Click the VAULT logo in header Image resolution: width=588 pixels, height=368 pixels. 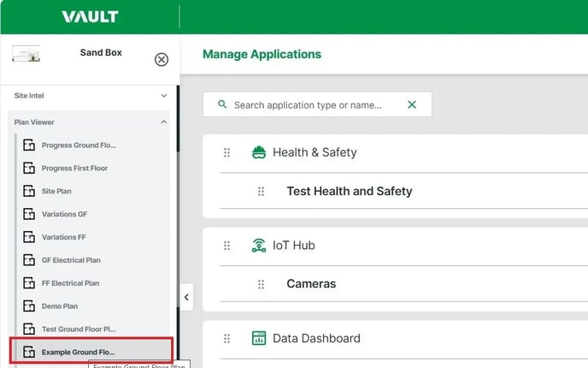(90, 17)
